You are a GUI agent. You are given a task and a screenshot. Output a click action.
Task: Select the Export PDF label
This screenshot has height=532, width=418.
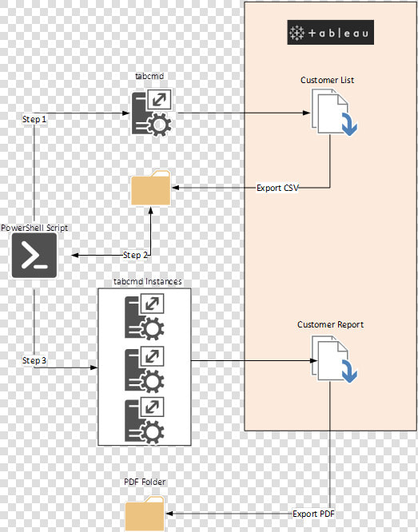(313, 514)
